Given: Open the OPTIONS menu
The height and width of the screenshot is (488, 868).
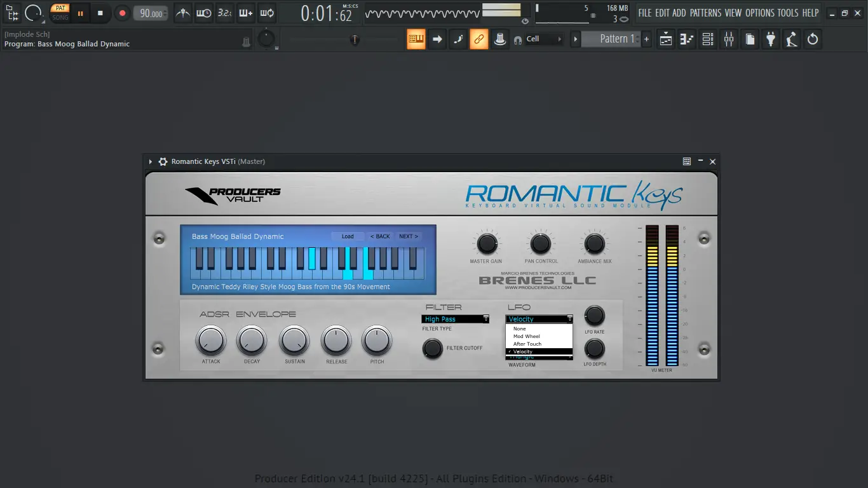Looking at the screenshot, I should click(760, 13).
